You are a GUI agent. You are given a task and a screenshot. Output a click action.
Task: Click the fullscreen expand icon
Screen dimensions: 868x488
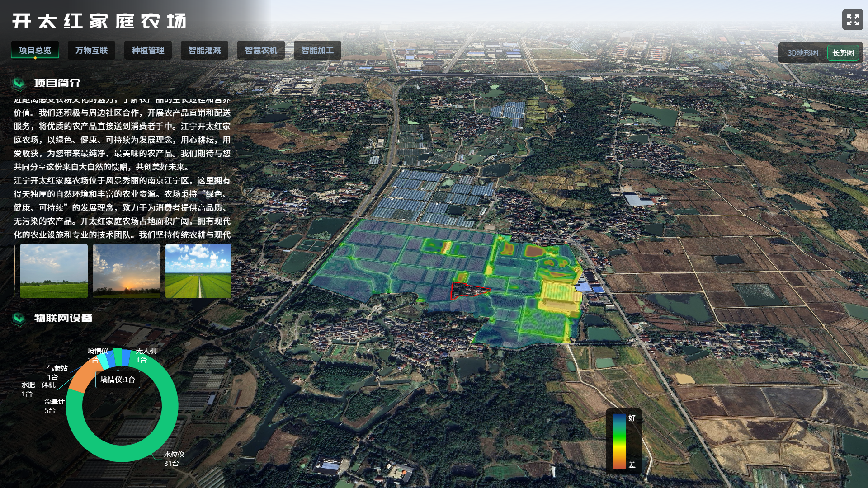853,20
